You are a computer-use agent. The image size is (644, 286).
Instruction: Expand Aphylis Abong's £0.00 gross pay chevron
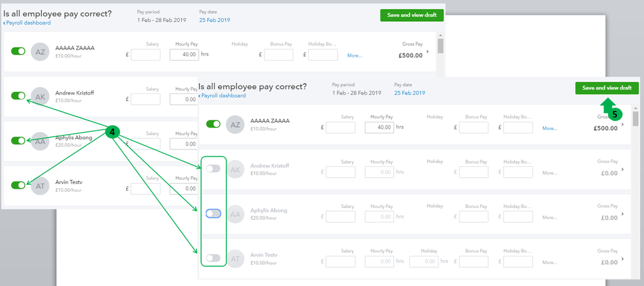pos(622,214)
